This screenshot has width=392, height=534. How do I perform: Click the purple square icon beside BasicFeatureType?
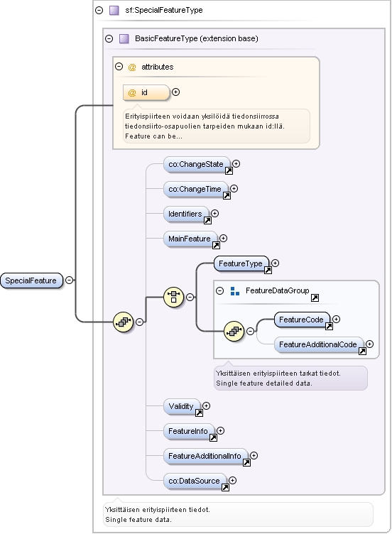tap(124, 38)
